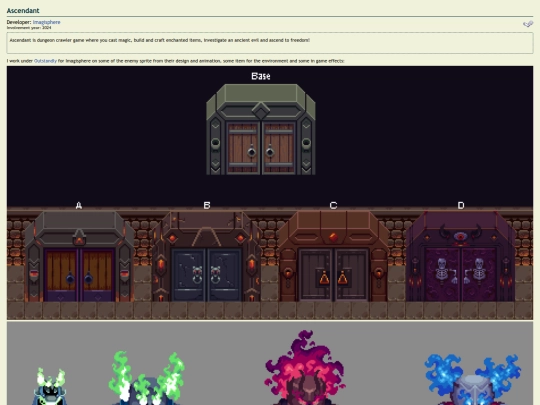
Task: Click door variant A
Action: pos(79,257)
